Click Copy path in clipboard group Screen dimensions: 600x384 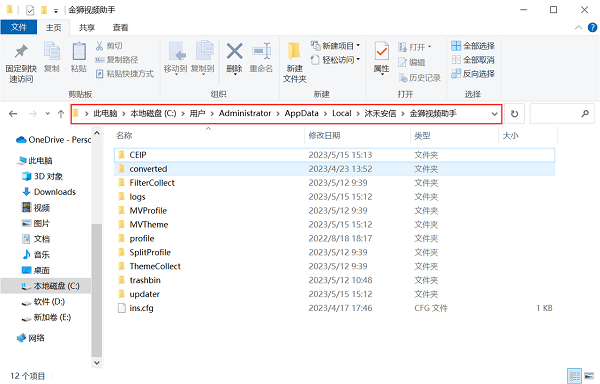(116, 60)
